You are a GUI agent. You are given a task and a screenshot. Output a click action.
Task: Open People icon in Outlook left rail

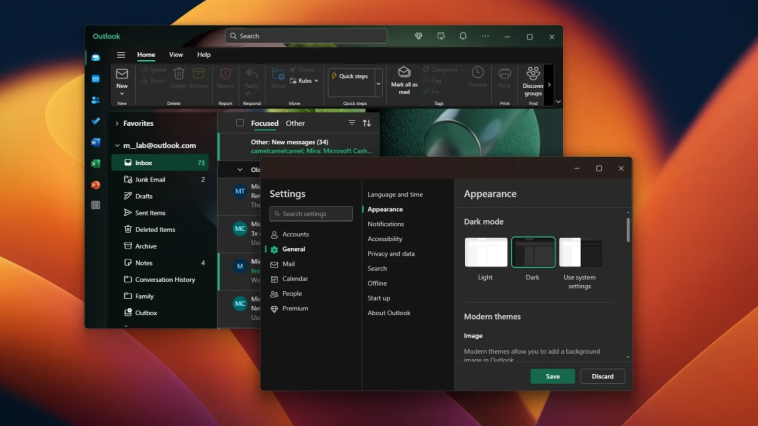click(x=96, y=100)
